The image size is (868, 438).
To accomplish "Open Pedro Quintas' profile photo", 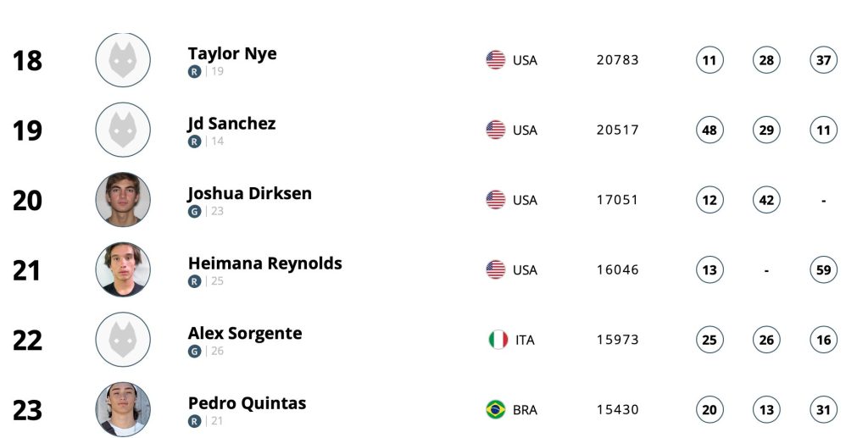I will (x=123, y=410).
